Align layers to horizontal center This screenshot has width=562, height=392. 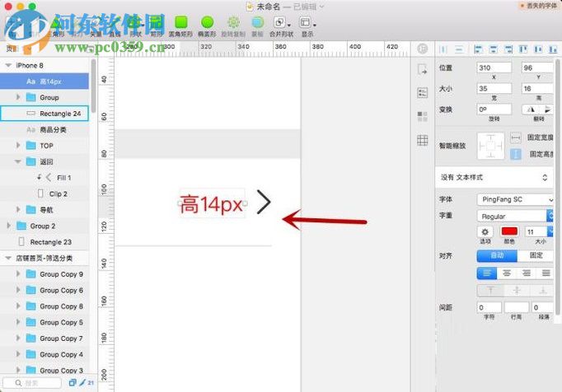(493, 49)
